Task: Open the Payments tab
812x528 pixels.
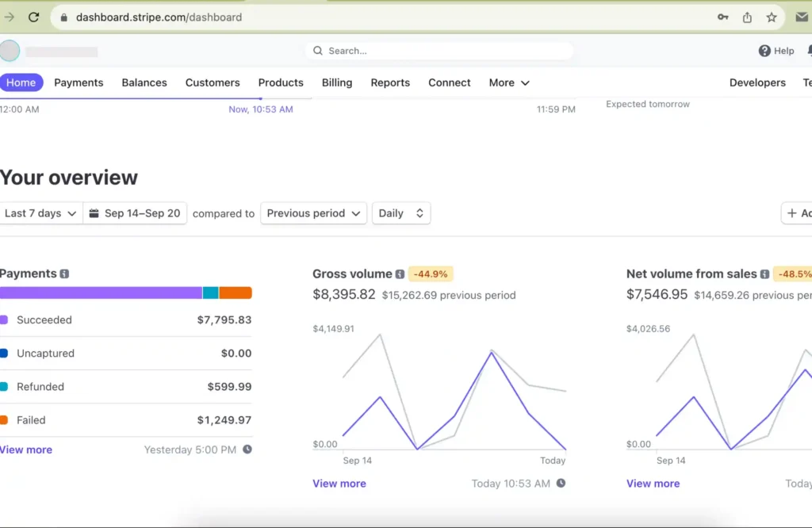Action: point(79,82)
